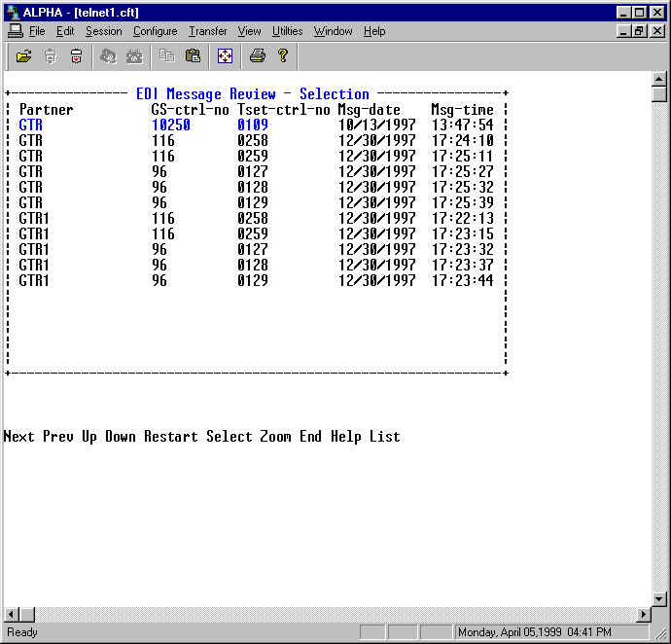
Task: Click the vertical scrollbar down arrow
Action: click(659, 598)
